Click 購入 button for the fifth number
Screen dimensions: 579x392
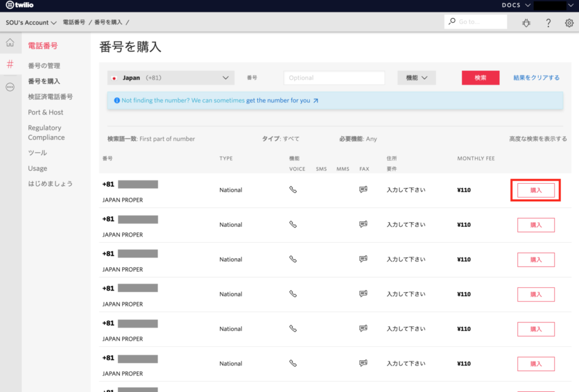click(x=536, y=329)
